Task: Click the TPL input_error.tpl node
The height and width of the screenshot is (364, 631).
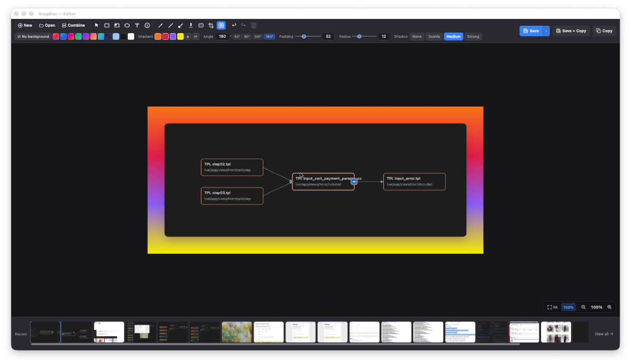Action: (x=414, y=181)
